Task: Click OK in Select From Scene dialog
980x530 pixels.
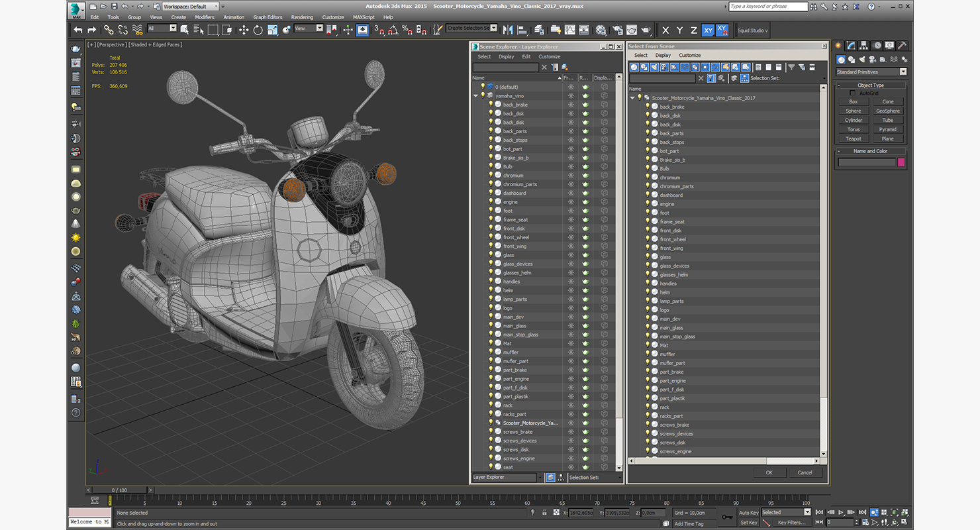Action: pos(769,472)
